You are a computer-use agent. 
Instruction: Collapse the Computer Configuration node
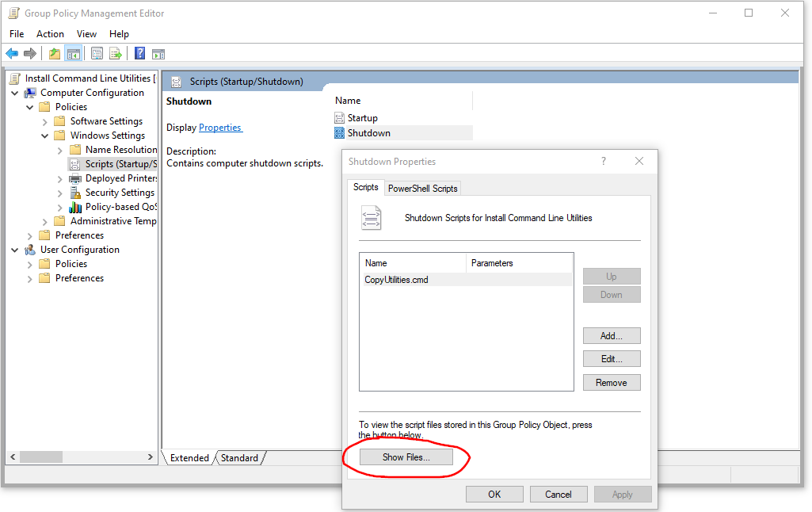coord(14,94)
